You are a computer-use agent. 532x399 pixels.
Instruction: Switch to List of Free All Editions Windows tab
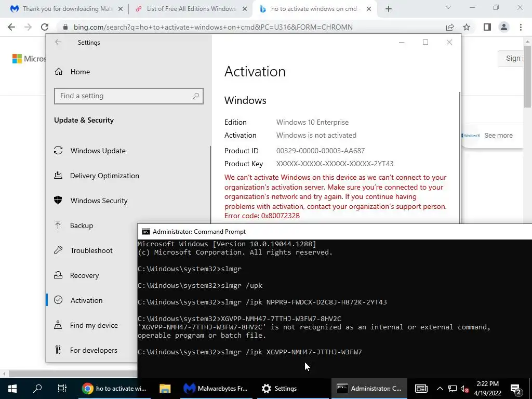click(191, 9)
